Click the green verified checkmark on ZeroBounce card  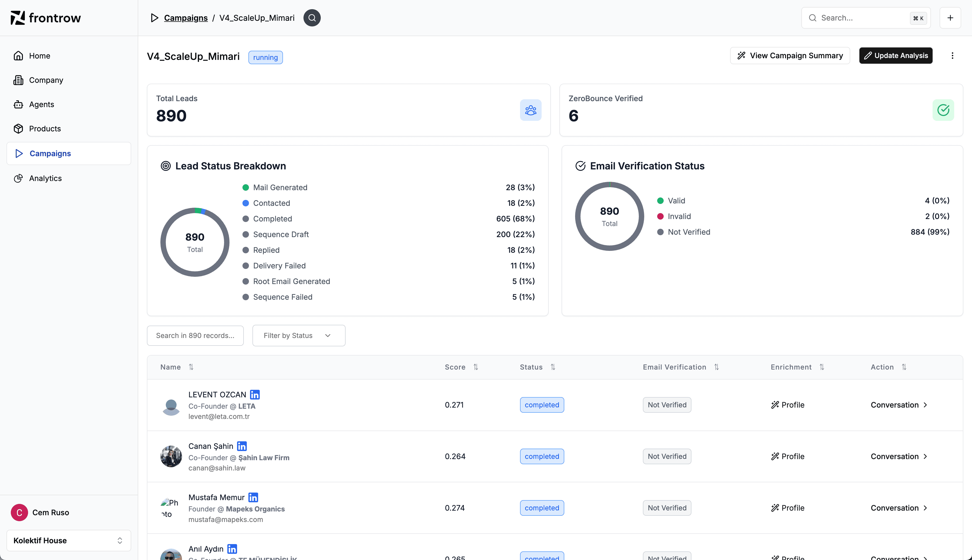(943, 110)
